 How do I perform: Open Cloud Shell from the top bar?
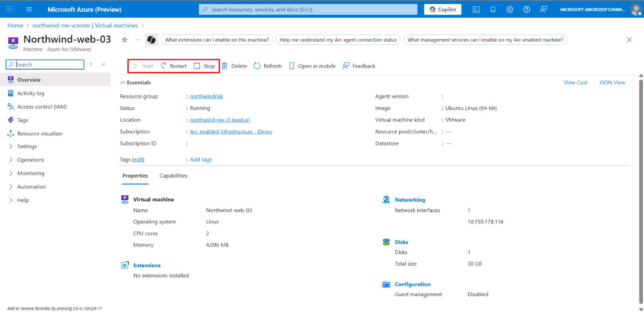coord(476,9)
